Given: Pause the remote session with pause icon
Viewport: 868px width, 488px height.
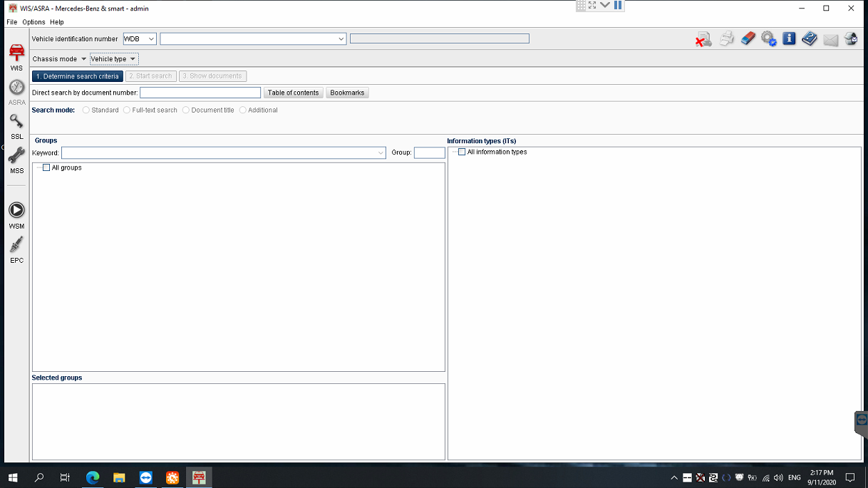Looking at the screenshot, I should 618,5.
